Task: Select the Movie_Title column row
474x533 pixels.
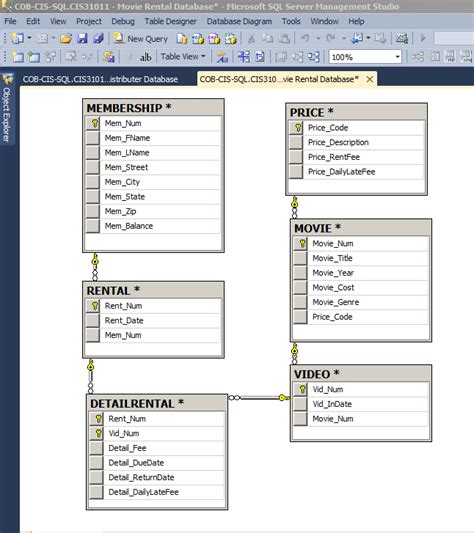Action: tap(361, 258)
